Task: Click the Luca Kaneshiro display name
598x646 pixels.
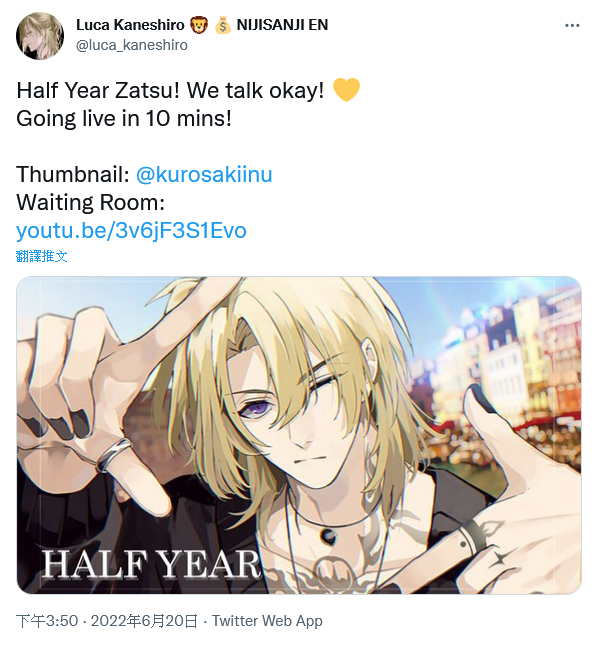Action: [130, 25]
